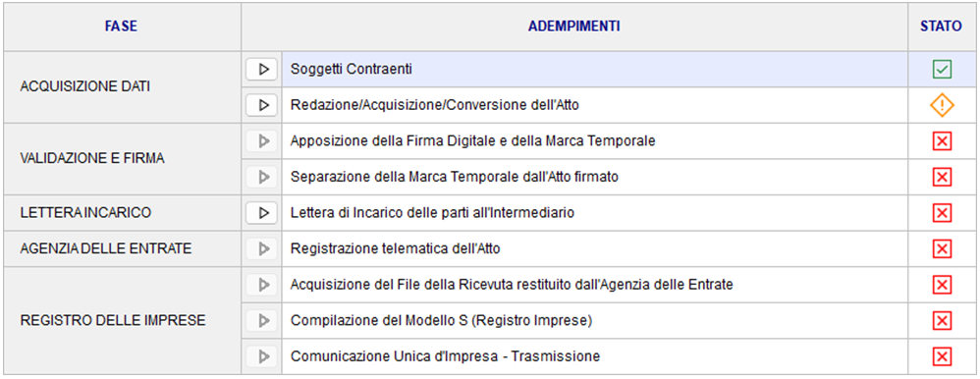Viewport: 980px width, 379px height.
Task: Click the STATO column header
Action: pyautogui.click(x=942, y=27)
